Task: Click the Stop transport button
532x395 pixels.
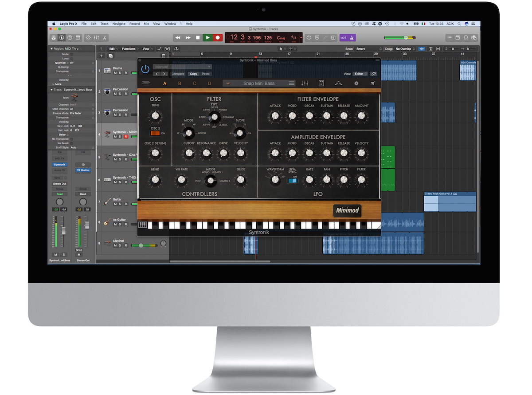Action: point(198,38)
